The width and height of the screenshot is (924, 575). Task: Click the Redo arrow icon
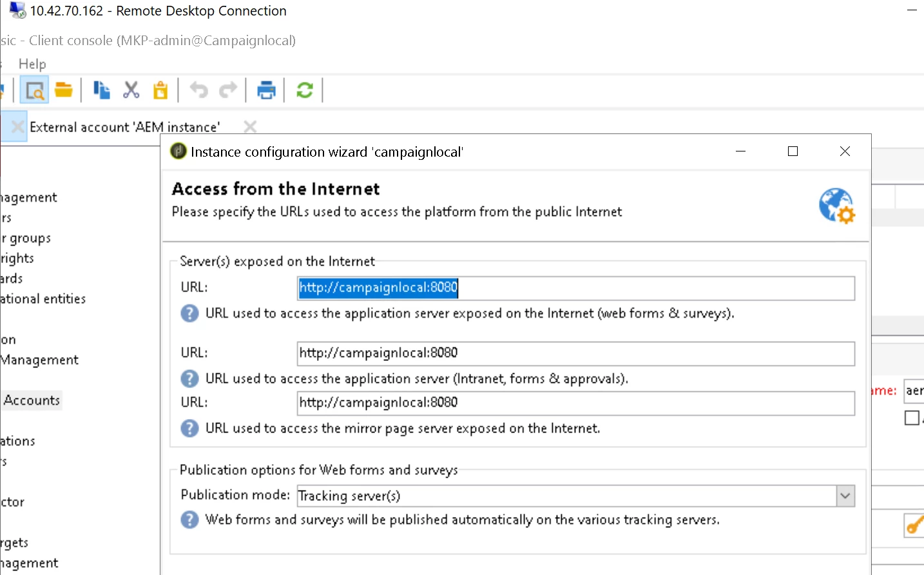(x=228, y=90)
